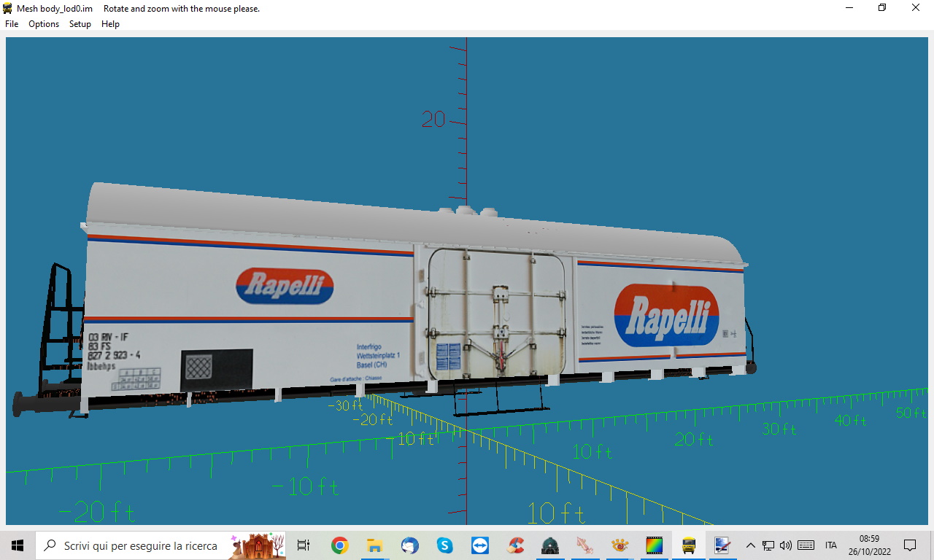Open the rainbow color app in taskbar
The image size is (934, 560).
point(655,545)
